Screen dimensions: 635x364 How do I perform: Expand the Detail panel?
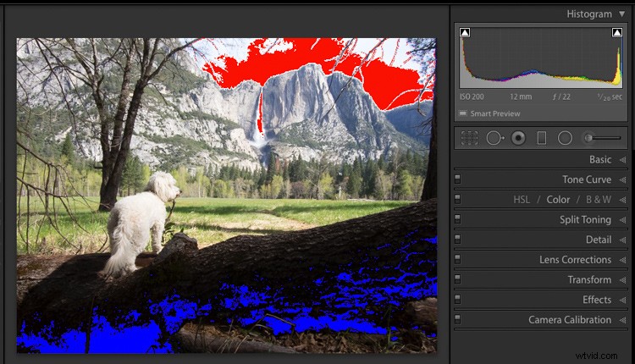tap(623, 240)
